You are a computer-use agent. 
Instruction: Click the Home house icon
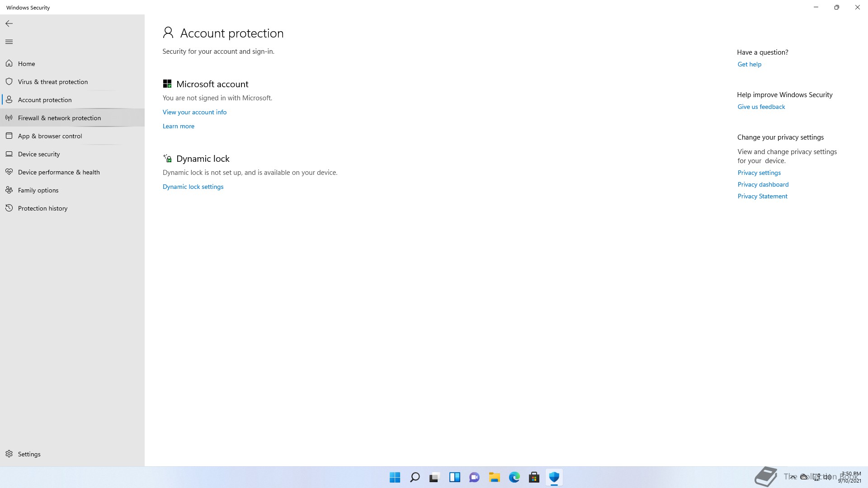coord(9,63)
